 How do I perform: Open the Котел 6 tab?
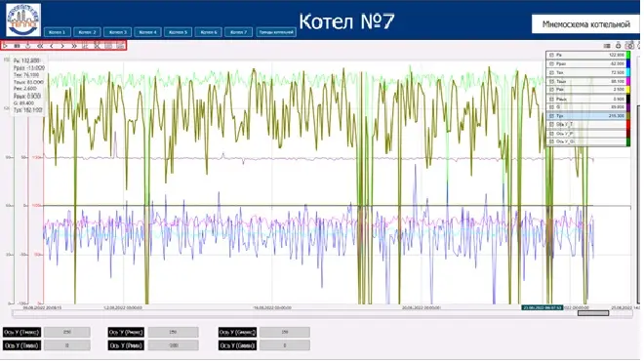tap(208, 32)
